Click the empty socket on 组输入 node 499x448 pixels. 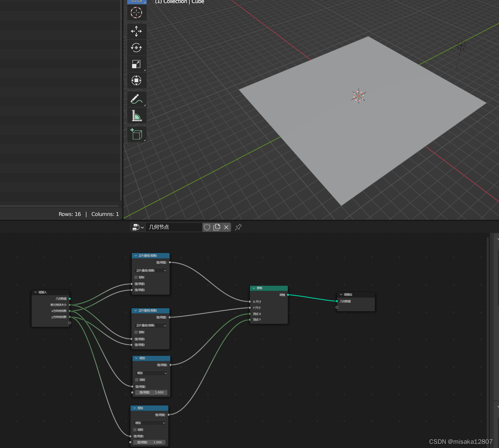pos(69,323)
